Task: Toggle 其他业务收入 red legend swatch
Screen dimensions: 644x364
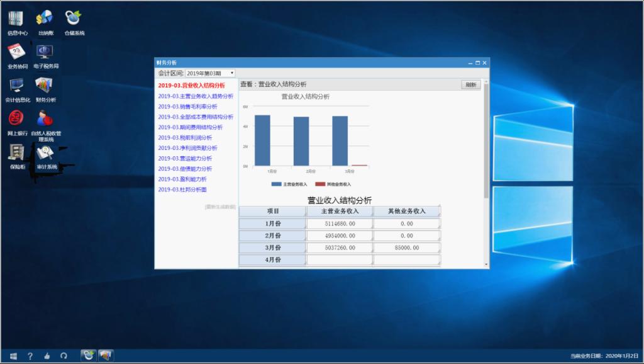Action: coord(320,184)
